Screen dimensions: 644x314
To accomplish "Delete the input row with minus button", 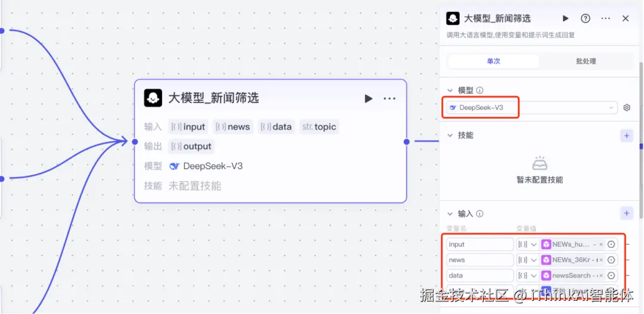I will pos(627,244).
